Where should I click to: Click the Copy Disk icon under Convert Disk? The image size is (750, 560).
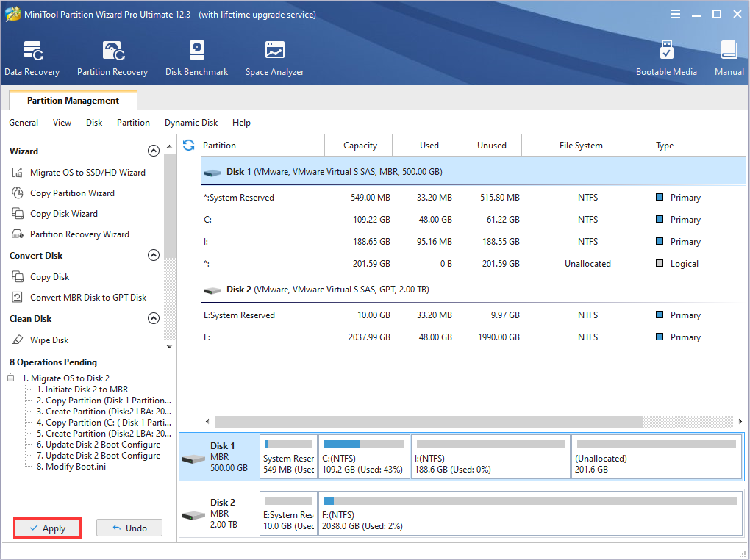click(18, 277)
